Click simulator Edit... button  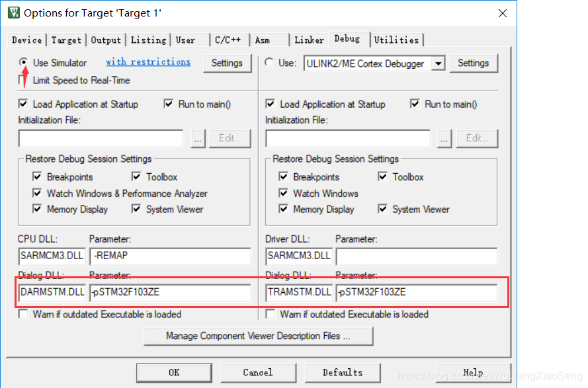[230, 138]
